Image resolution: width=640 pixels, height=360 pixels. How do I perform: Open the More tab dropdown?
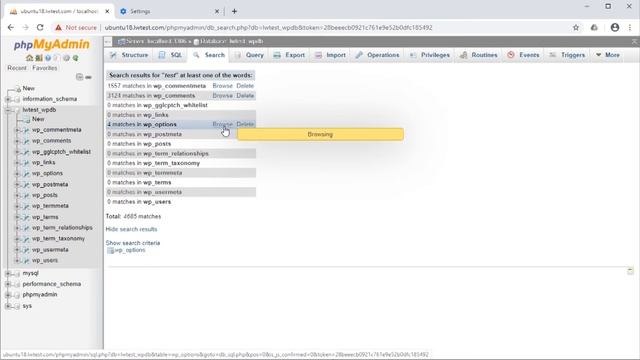click(x=608, y=55)
